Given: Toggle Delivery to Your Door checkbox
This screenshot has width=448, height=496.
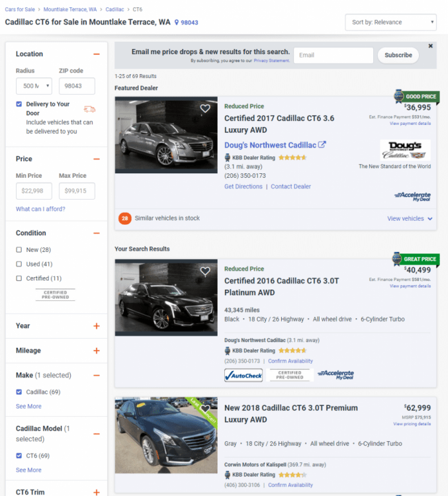Looking at the screenshot, I should tap(19, 104).
